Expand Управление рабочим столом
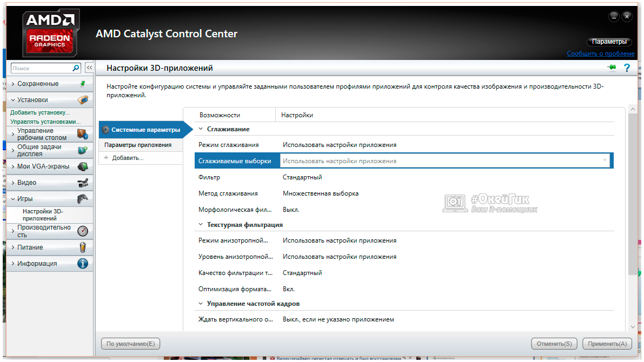The height and width of the screenshot is (362, 644). coord(13,134)
